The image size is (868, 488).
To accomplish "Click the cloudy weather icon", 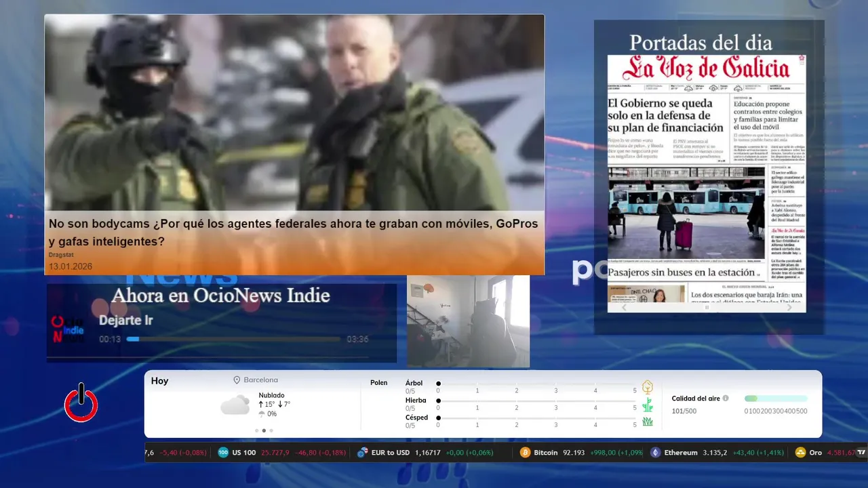I will pyautogui.click(x=235, y=405).
